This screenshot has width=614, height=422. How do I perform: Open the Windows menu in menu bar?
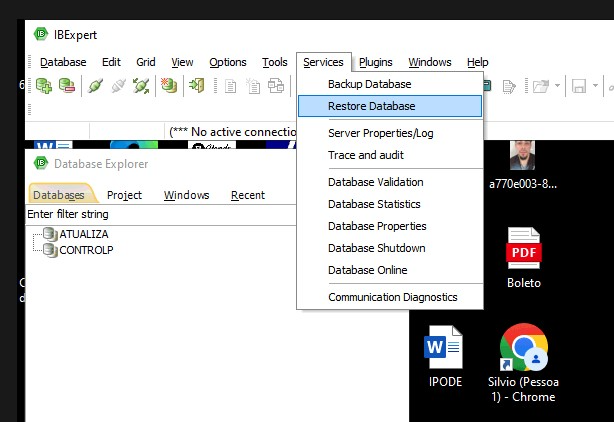(430, 62)
